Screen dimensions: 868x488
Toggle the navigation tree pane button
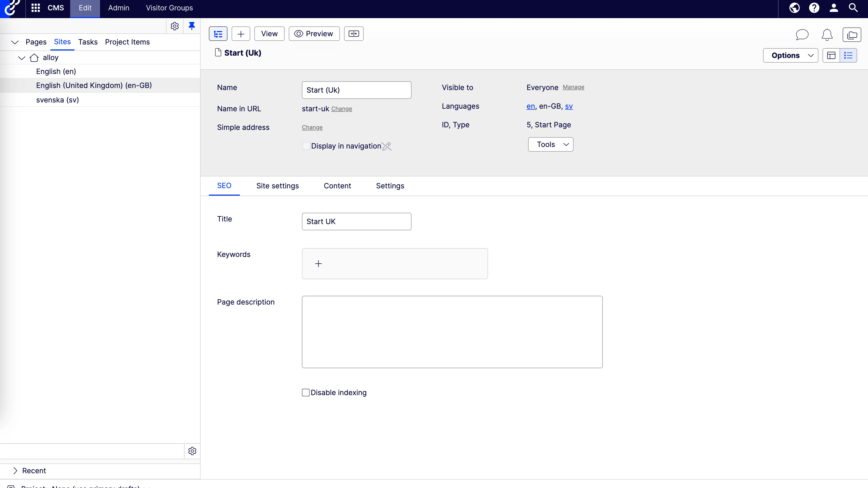click(x=218, y=34)
